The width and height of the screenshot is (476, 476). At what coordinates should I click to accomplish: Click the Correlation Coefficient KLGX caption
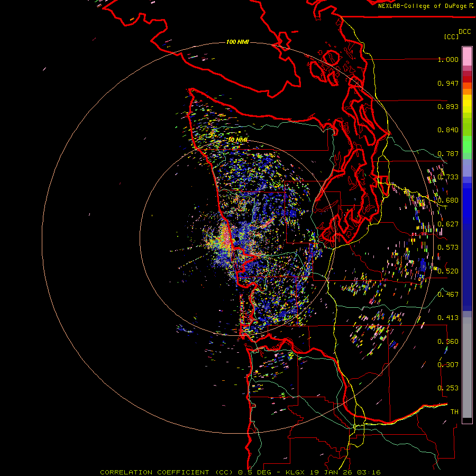click(x=240, y=472)
